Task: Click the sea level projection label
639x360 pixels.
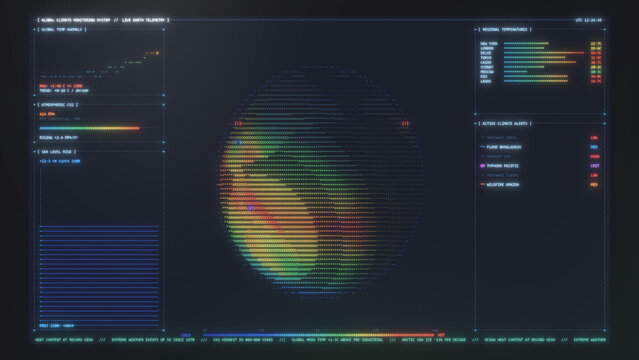Action: [57, 326]
